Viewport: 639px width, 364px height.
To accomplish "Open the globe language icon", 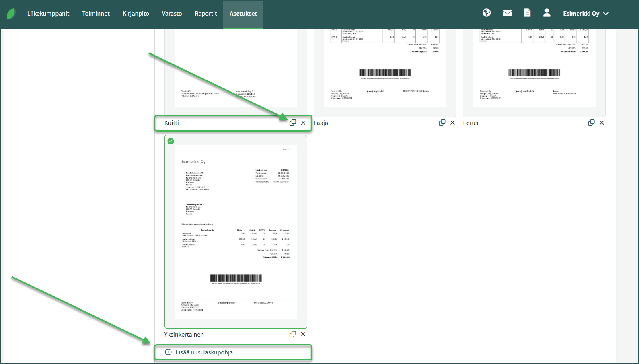I will (x=487, y=13).
